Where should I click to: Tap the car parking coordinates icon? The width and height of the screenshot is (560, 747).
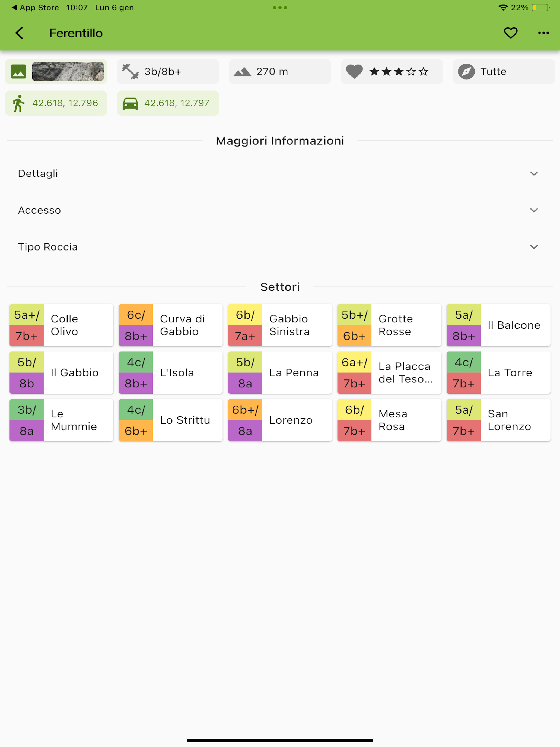(130, 103)
